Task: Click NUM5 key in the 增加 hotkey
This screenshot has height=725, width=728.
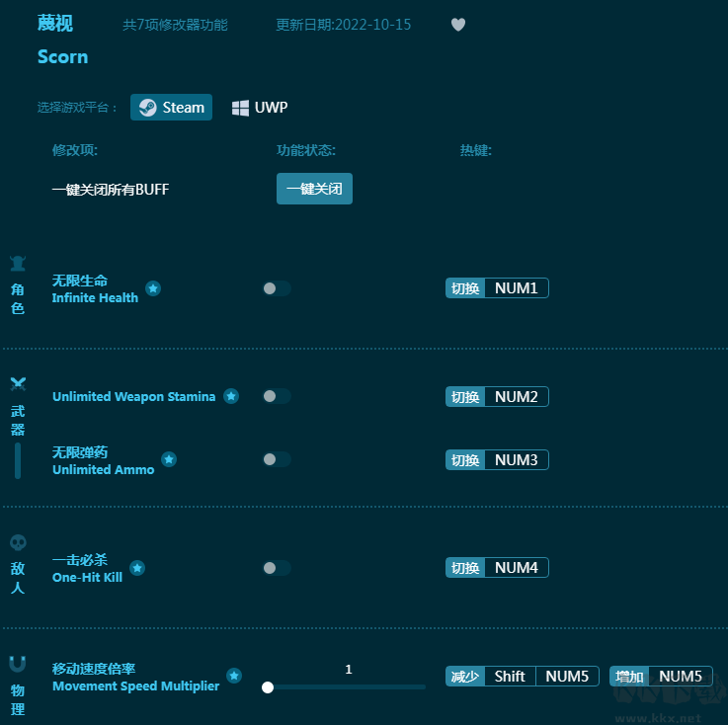Action: [x=681, y=677]
